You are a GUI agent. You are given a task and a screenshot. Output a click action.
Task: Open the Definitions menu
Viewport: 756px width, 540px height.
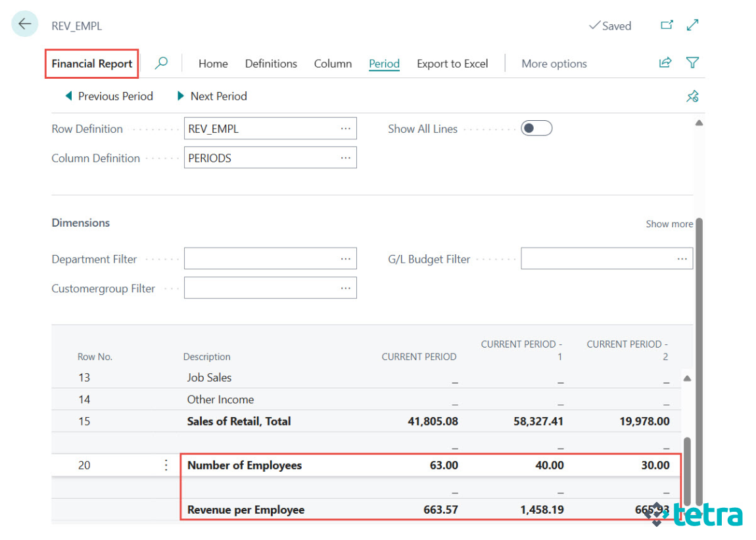click(x=271, y=63)
